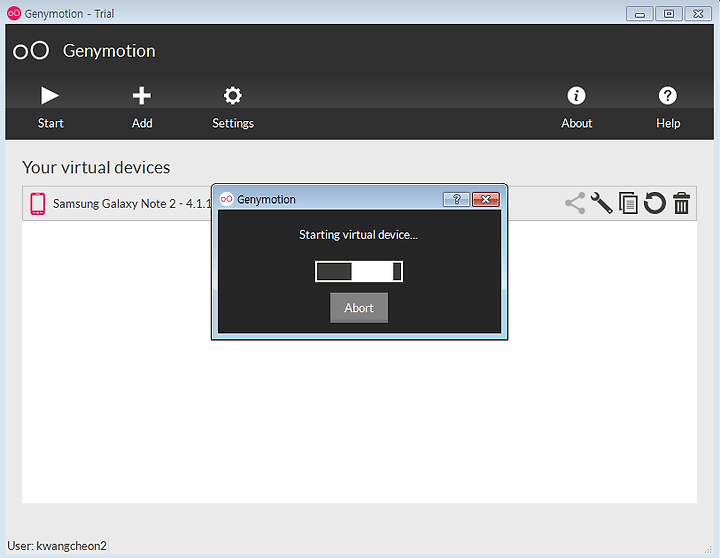Click the Add label in toolbar
This screenshot has width=720, height=558.
142,123
